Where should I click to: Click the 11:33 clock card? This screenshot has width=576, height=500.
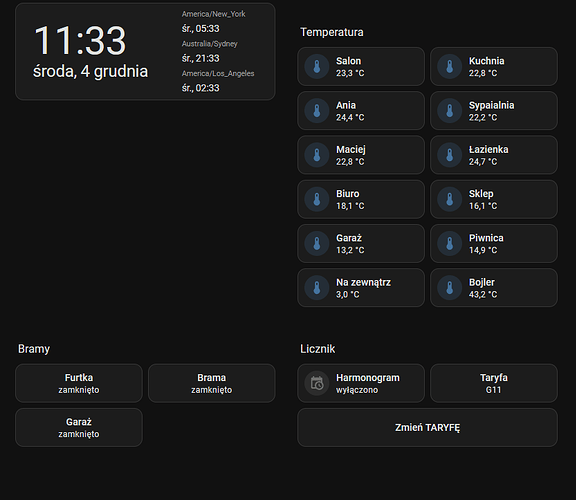pyautogui.click(x=145, y=51)
